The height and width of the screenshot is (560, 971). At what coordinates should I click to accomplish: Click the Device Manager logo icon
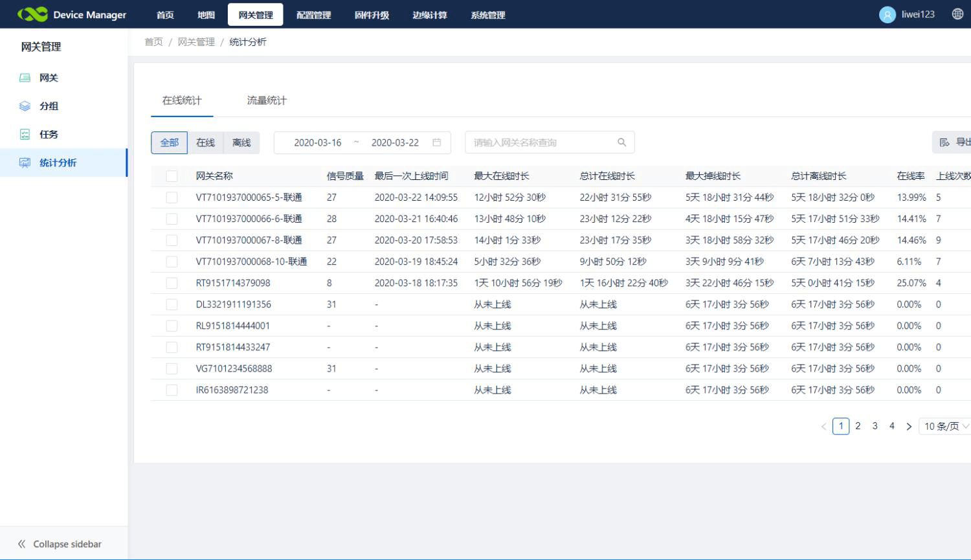point(32,14)
